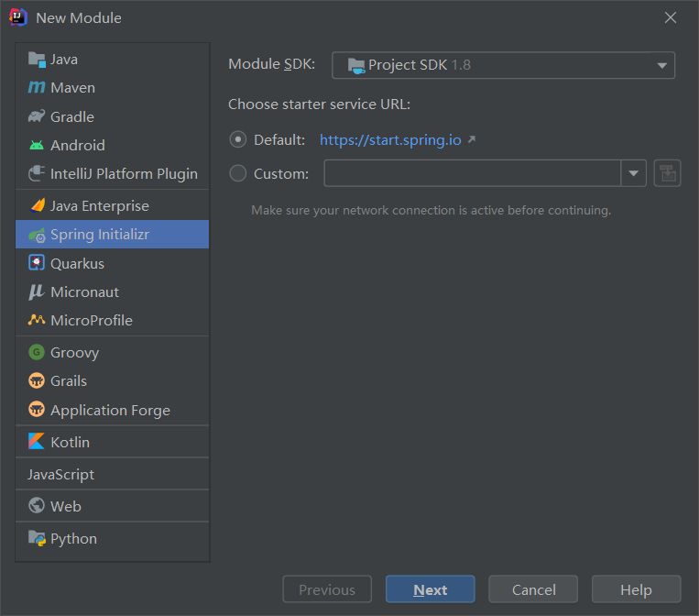699x616 pixels.
Task: Click the MicroProfile icon
Action: pyautogui.click(x=37, y=319)
